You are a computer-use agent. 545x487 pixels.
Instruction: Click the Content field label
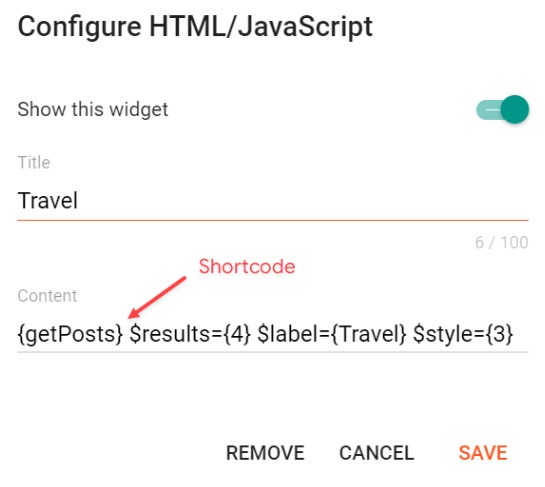click(x=47, y=296)
